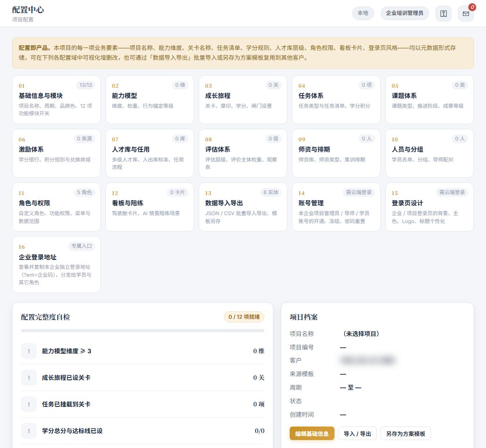Click the 编辑基础信息 button

312,434
